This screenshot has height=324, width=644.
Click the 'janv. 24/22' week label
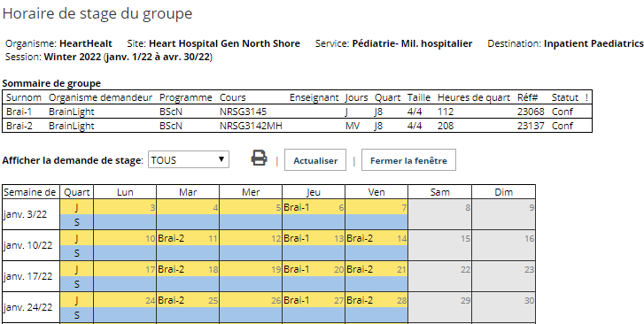coord(27,307)
